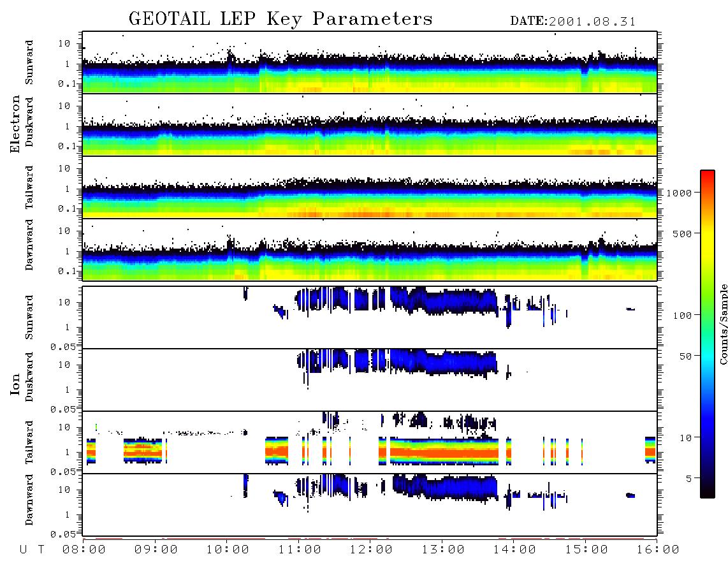This screenshot has height=561, width=728.
Task: Click the '12:00' time axis label
Action: (371, 550)
